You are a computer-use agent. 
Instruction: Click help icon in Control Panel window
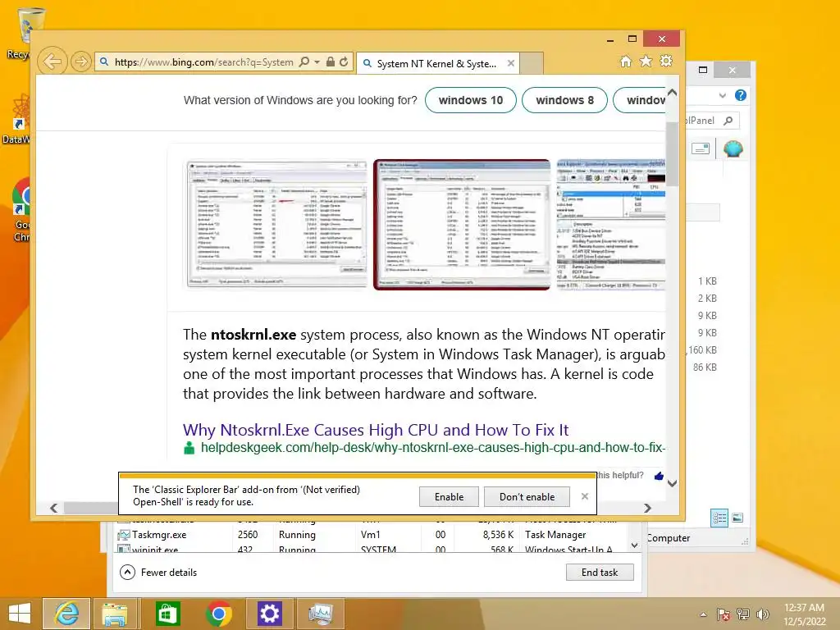click(x=741, y=95)
